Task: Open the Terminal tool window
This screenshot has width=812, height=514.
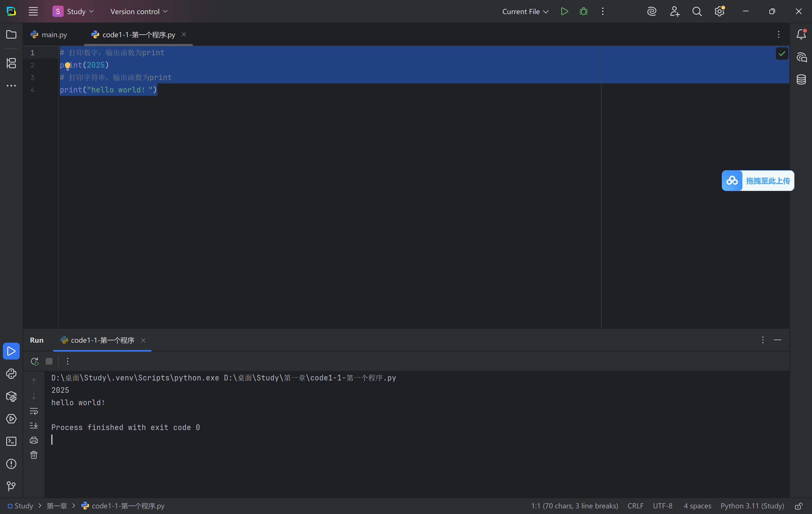Action: click(11, 441)
